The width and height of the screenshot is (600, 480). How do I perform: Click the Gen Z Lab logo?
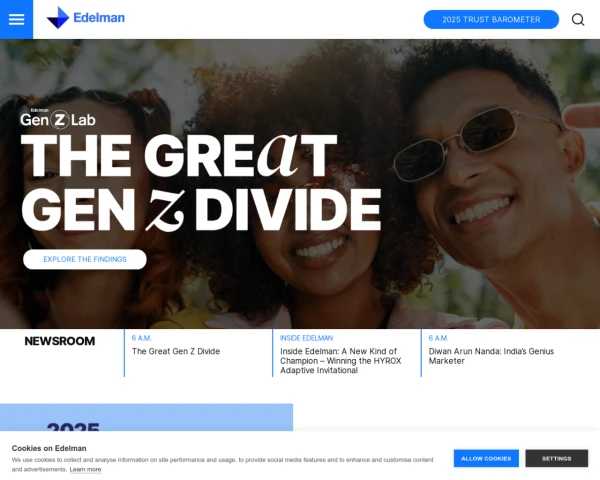58,119
